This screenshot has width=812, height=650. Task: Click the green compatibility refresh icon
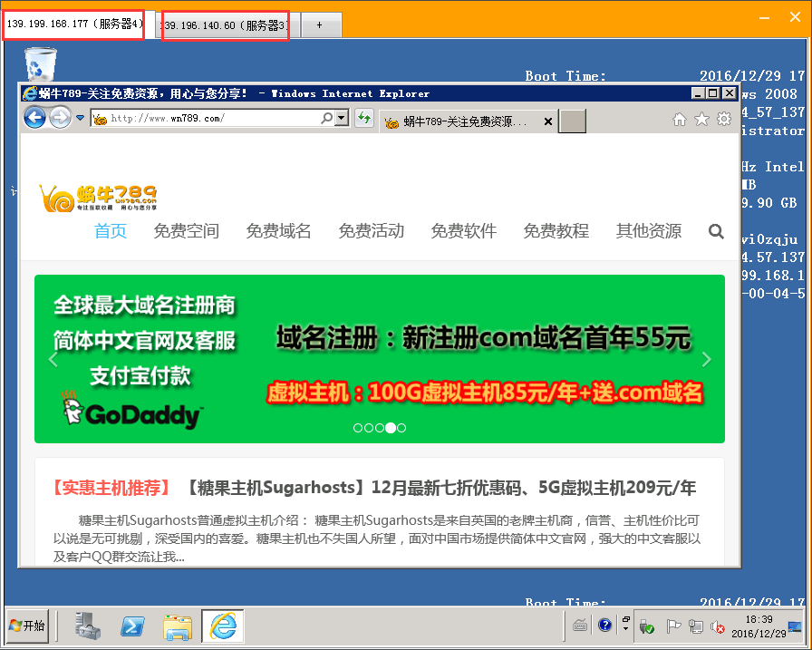tap(364, 118)
